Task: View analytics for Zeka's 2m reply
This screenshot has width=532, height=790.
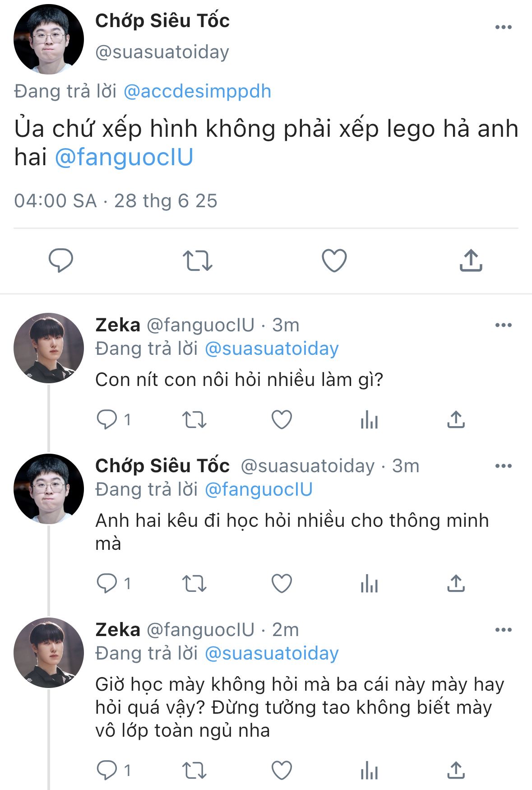Action: coord(369,770)
